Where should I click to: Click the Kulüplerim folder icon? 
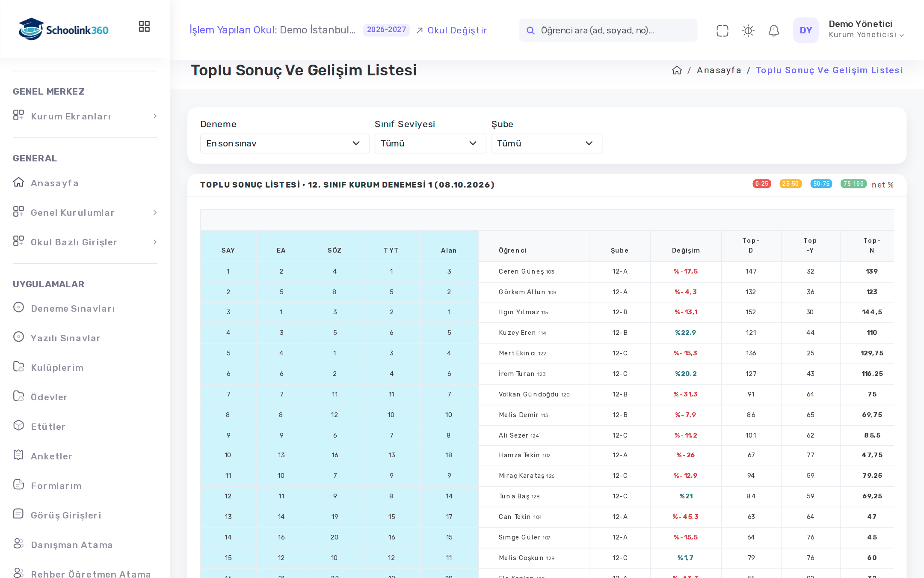coord(18,366)
